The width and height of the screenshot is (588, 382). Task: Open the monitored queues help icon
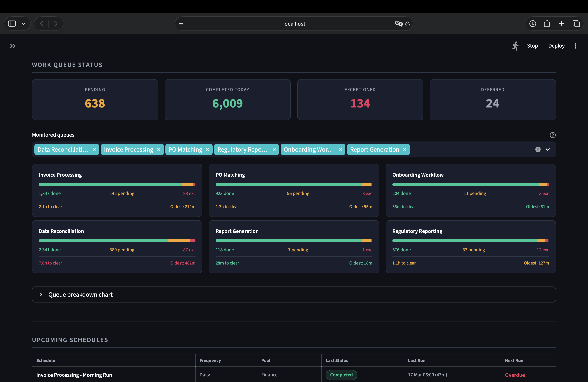(553, 135)
